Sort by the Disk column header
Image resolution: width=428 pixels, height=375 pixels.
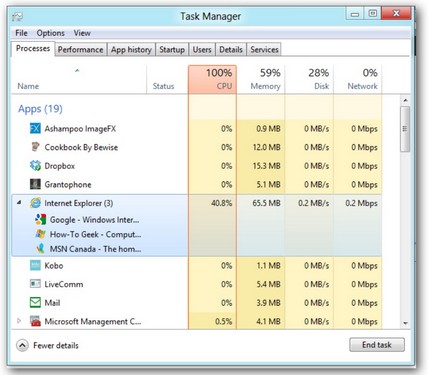pyautogui.click(x=309, y=79)
